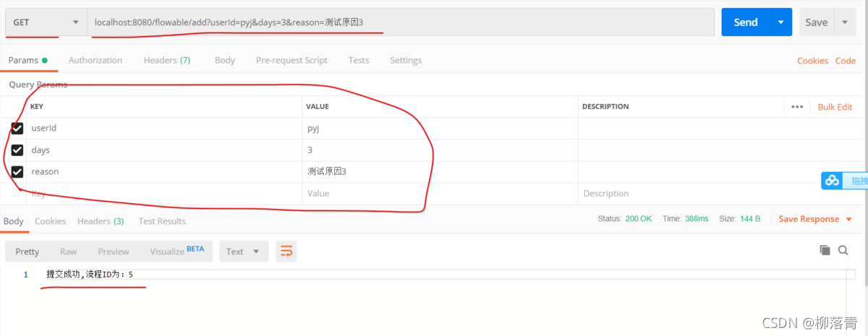Viewport: 868px width, 336px height.
Task: Select the Raw view
Action: 69,251
